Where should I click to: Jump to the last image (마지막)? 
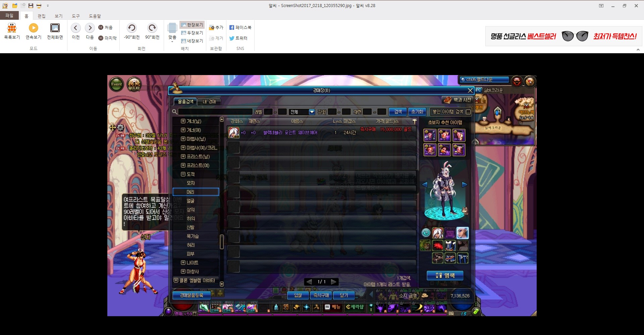107,38
